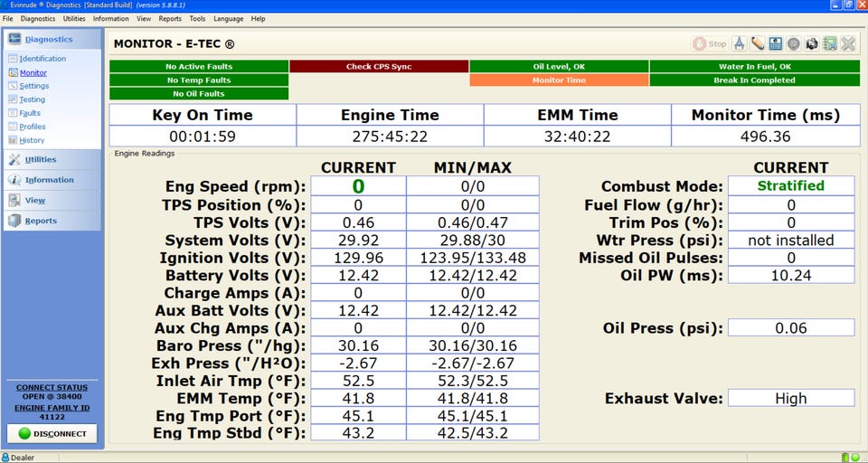Open the View menu in menu bar

point(144,19)
